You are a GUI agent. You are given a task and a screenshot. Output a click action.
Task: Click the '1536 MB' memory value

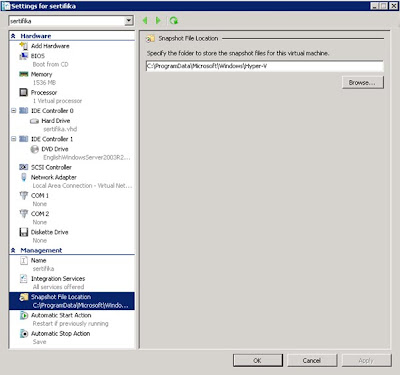click(x=44, y=83)
